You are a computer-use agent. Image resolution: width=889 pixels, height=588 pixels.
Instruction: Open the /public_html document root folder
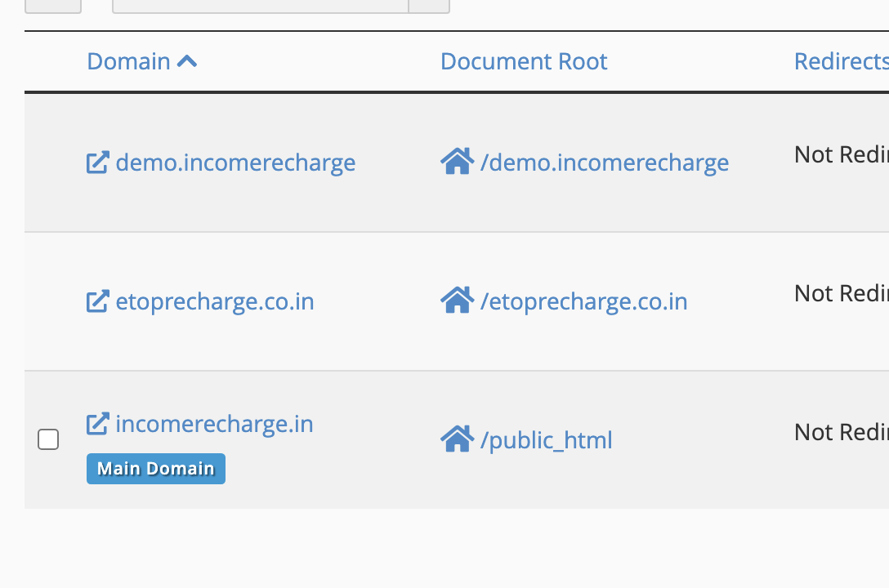(x=546, y=440)
